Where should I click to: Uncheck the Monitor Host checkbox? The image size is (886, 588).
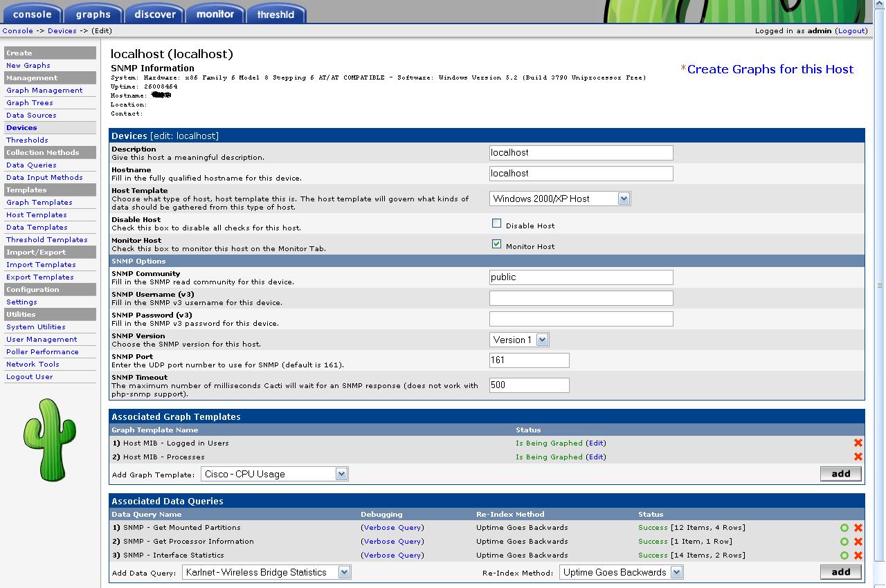point(496,244)
